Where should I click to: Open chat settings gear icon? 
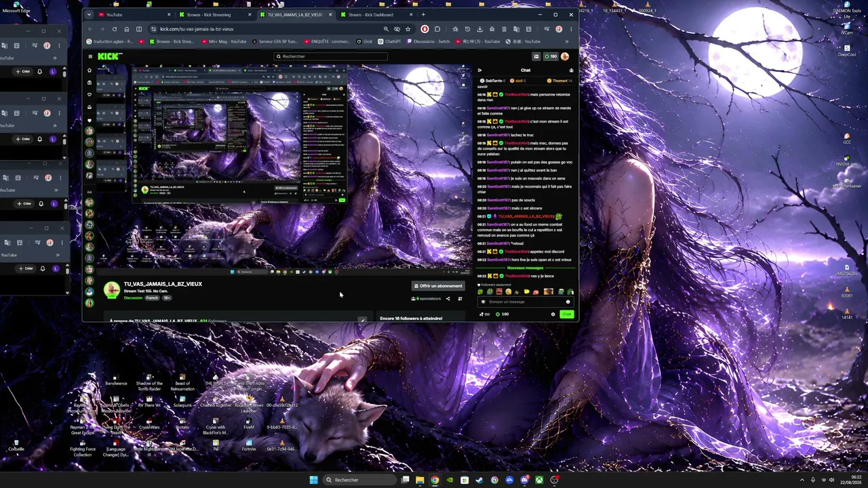[x=553, y=314]
